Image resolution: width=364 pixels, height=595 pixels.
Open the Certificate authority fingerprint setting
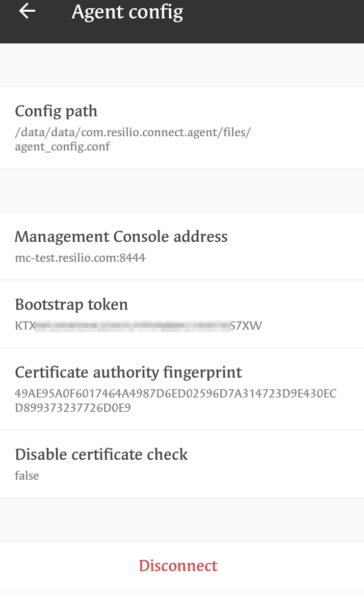[x=182, y=388]
